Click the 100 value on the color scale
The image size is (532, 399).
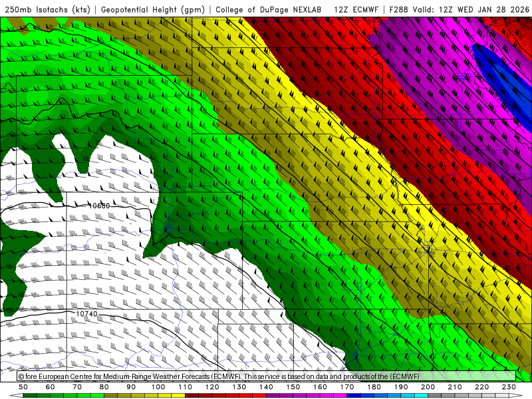tap(158, 387)
